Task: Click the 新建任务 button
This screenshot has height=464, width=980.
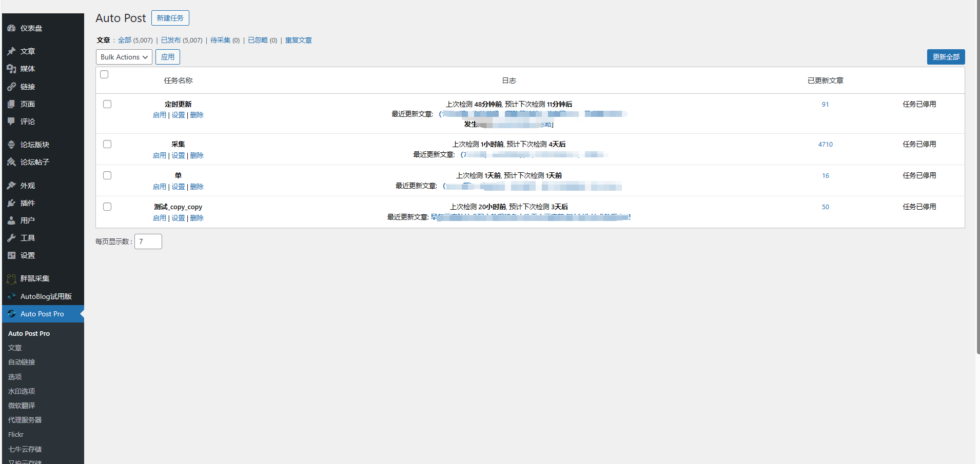Action: coord(170,18)
